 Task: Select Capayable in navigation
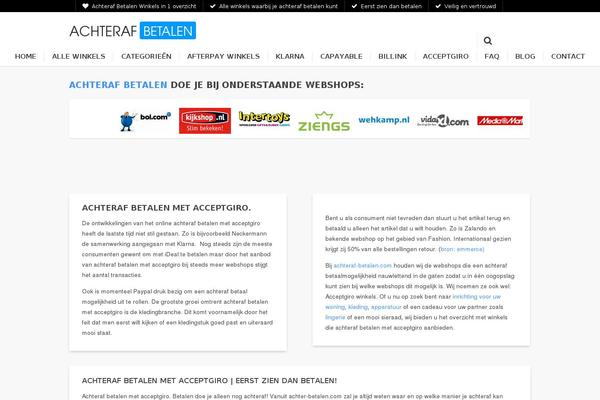click(x=341, y=56)
